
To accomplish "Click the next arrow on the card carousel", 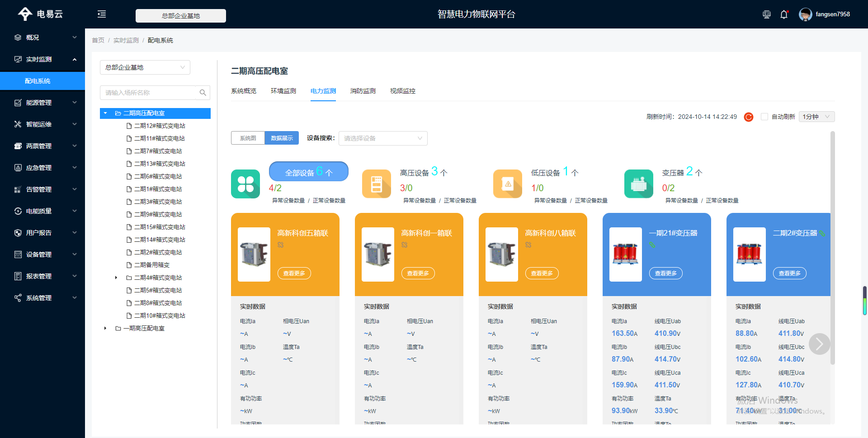I will point(819,344).
